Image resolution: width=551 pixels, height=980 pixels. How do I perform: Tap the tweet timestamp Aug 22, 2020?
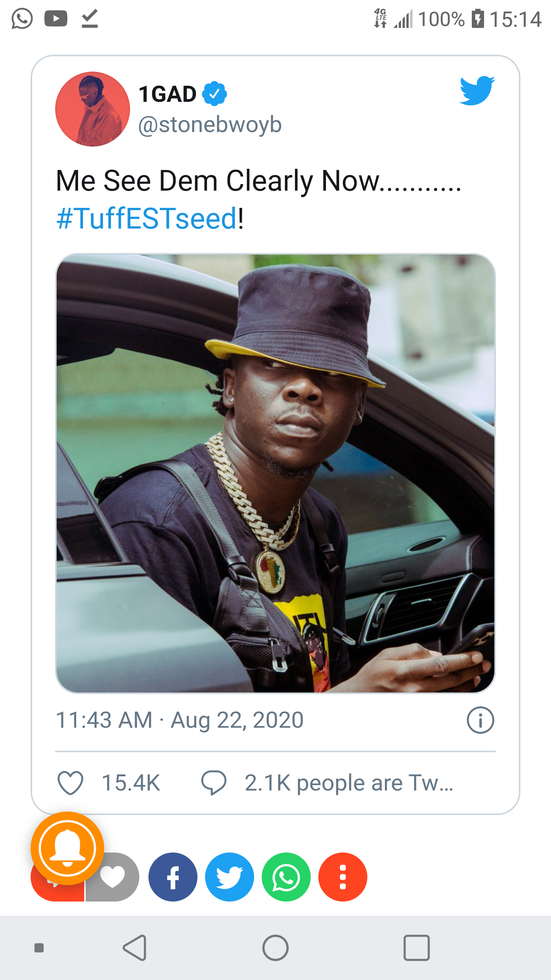click(x=180, y=720)
